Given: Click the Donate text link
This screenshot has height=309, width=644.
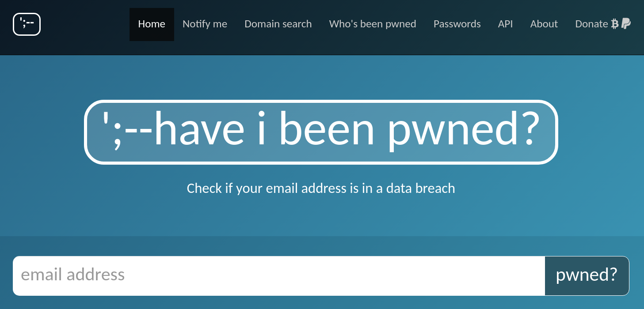Looking at the screenshot, I should pyautogui.click(x=591, y=24).
